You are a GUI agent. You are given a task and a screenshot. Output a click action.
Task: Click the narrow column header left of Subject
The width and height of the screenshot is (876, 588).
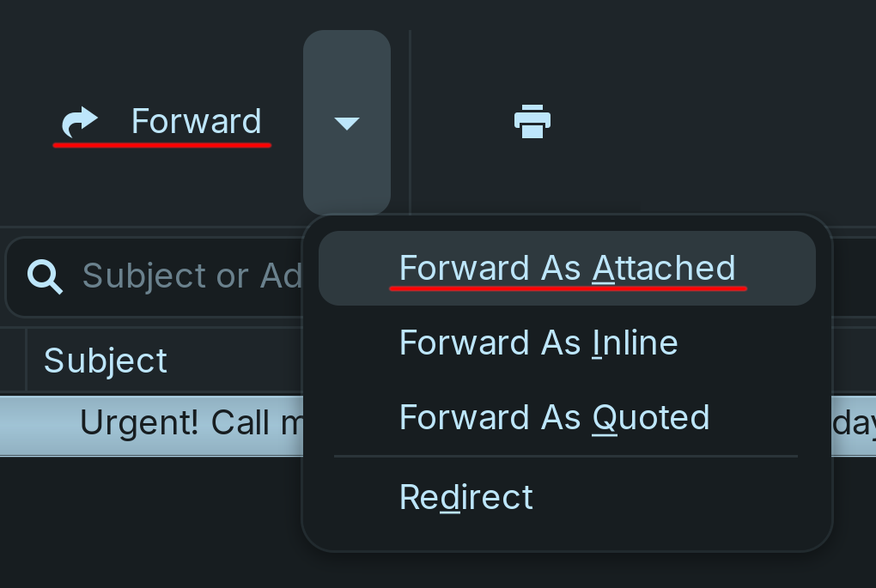pyautogui.click(x=12, y=361)
